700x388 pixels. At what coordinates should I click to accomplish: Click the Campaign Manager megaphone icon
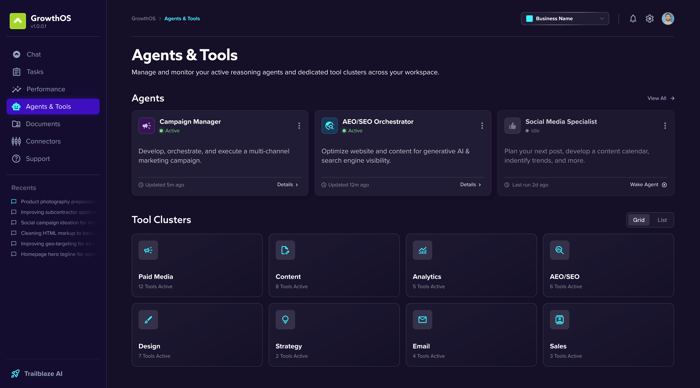pyautogui.click(x=146, y=126)
